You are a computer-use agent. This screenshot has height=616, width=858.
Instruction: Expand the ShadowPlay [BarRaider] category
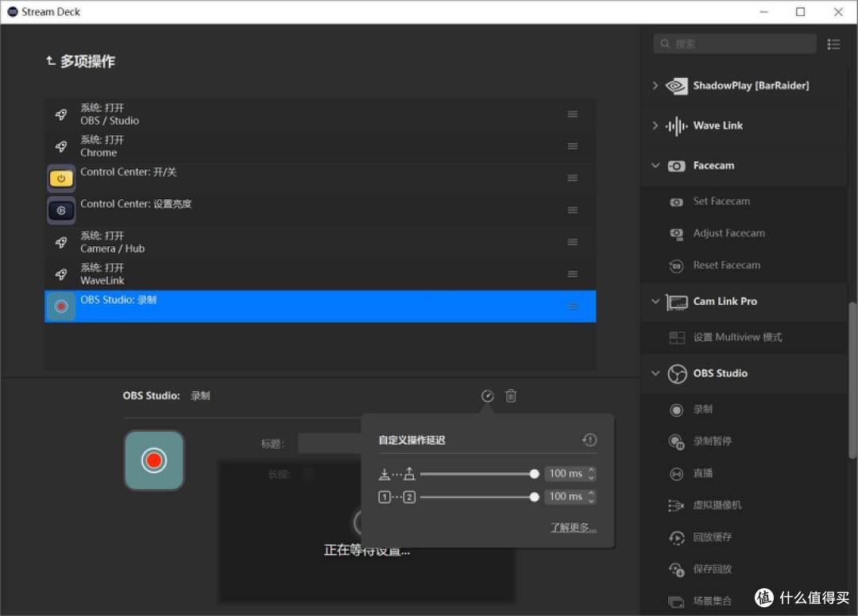(655, 85)
